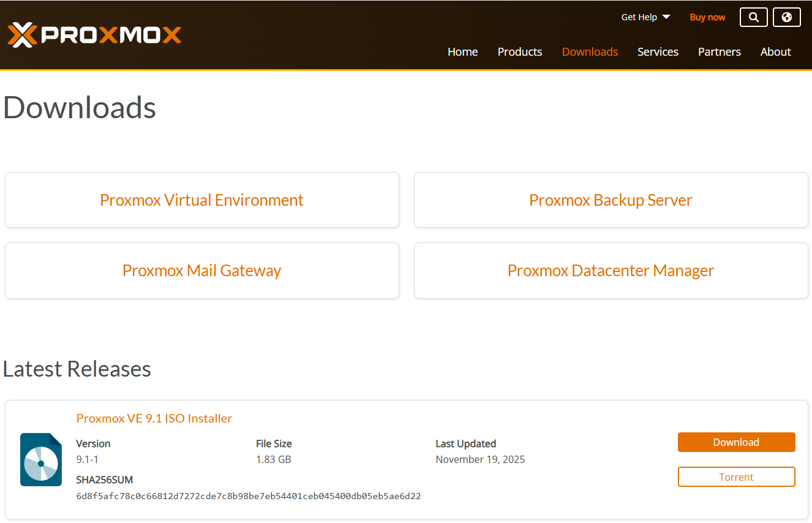Switch to the Products page

pos(519,52)
